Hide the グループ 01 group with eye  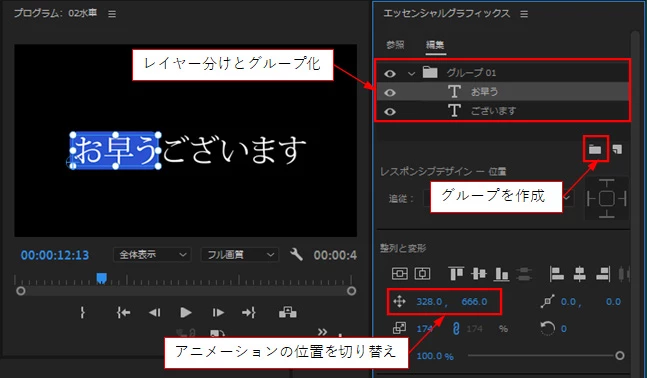(390, 73)
